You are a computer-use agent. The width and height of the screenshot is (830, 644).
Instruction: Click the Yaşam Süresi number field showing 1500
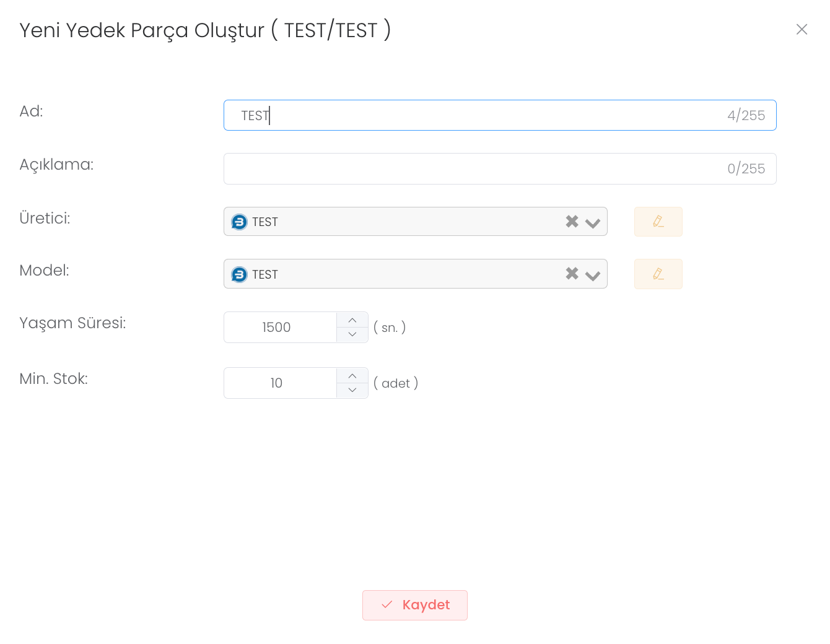(x=280, y=327)
